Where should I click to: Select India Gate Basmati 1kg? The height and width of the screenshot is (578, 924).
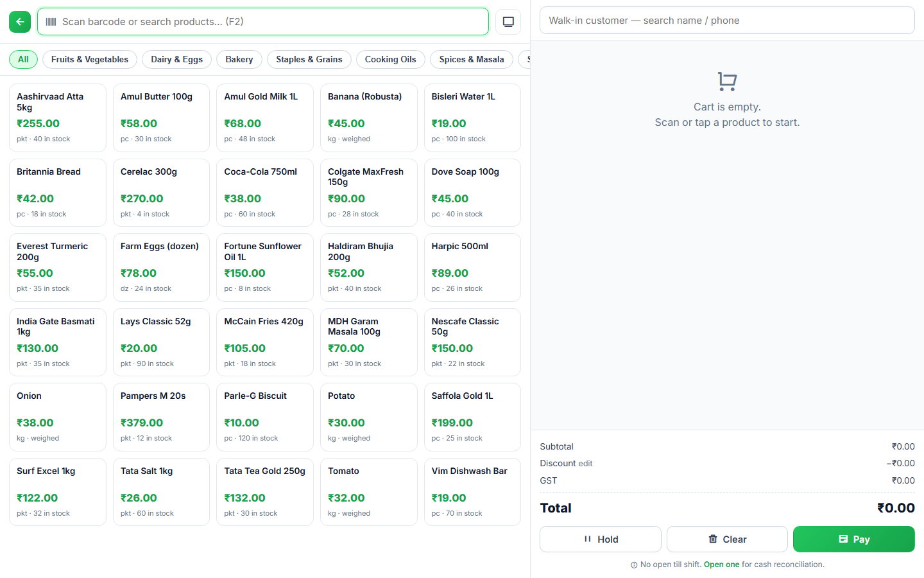tap(58, 342)
